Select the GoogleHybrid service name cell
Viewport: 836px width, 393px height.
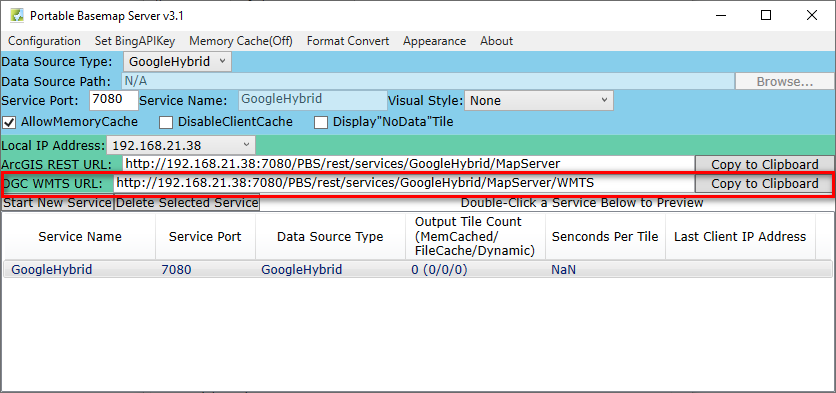[x=52, y=270]
